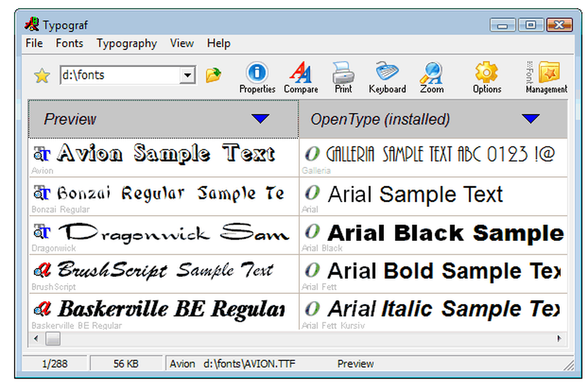Click the 56 KB status bar entry
Image resolution: width=588 pixels, height=388 pixels.
click(126, 364)
